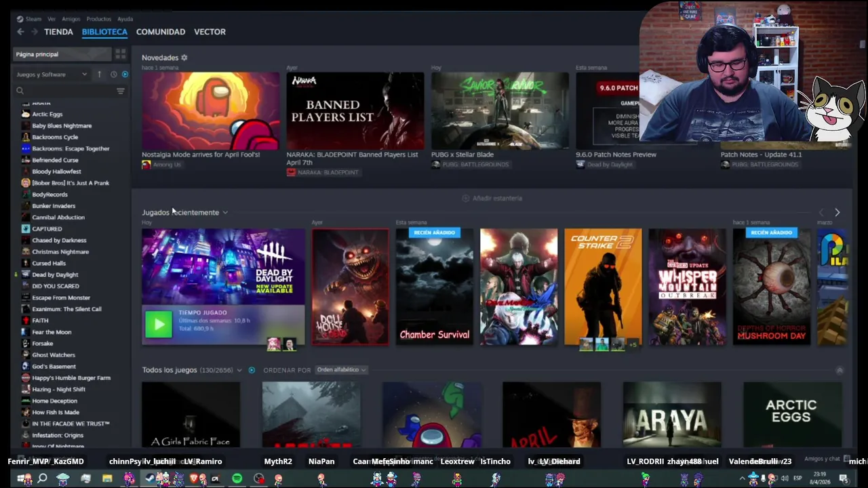Screen dimensions: 868x488
Task: Open the Productos menu
Action: pos(99,19)
